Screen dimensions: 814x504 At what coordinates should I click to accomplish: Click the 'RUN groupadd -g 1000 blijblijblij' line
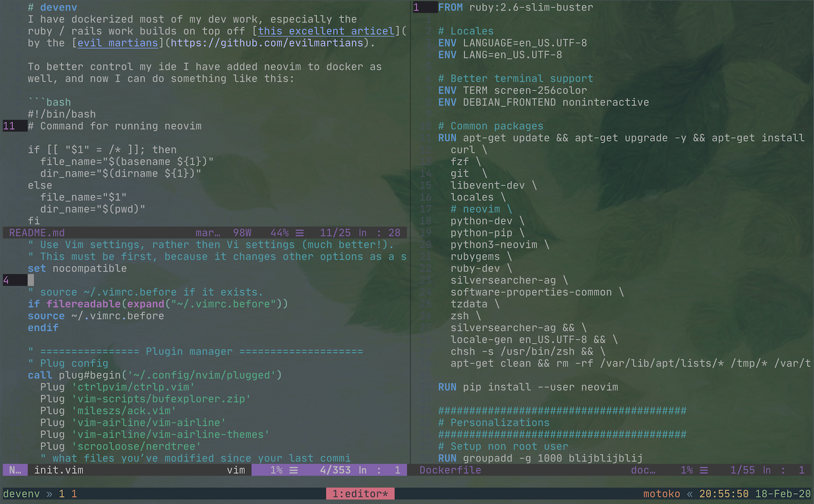point(540,458)
